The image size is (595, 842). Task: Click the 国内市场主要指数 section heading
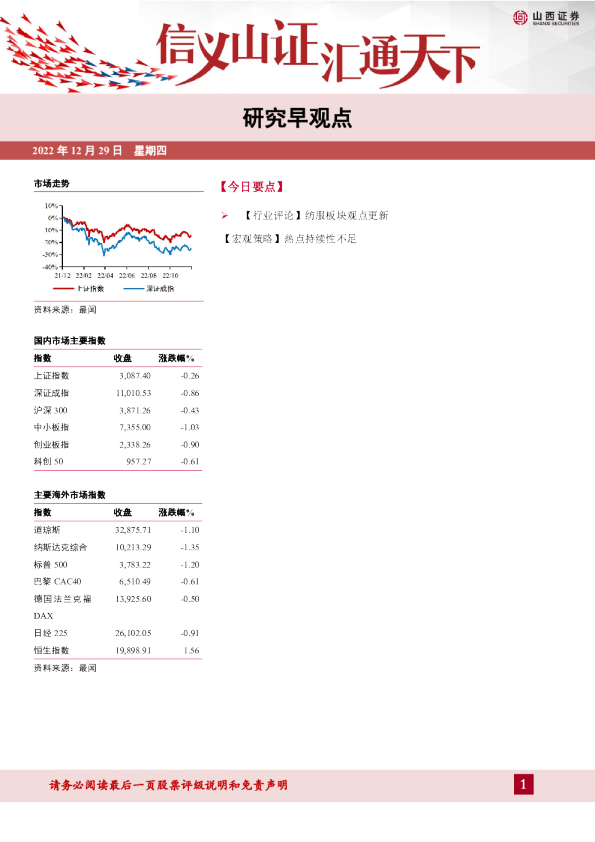click(x=70, y=340)
